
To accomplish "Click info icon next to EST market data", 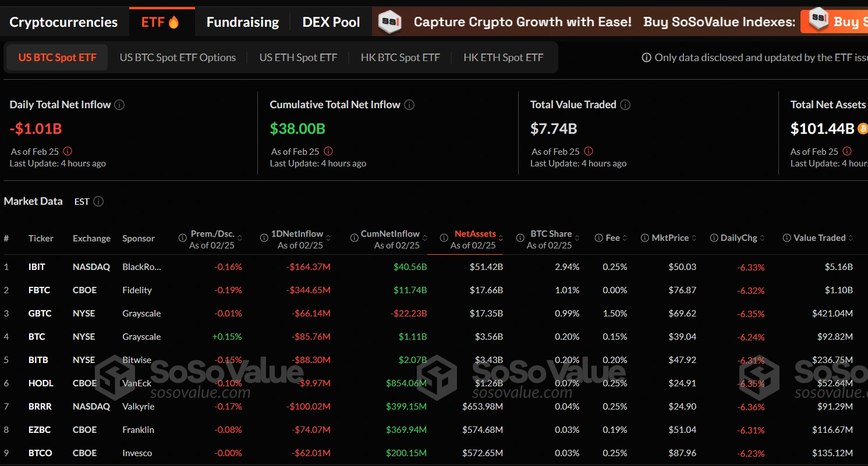I will [x=98, y=201].
